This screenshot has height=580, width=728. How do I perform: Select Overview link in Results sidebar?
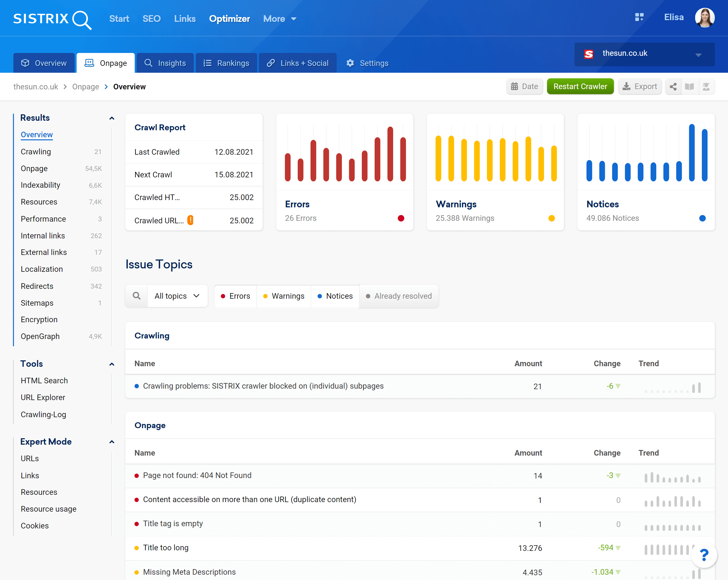point(37,135)
